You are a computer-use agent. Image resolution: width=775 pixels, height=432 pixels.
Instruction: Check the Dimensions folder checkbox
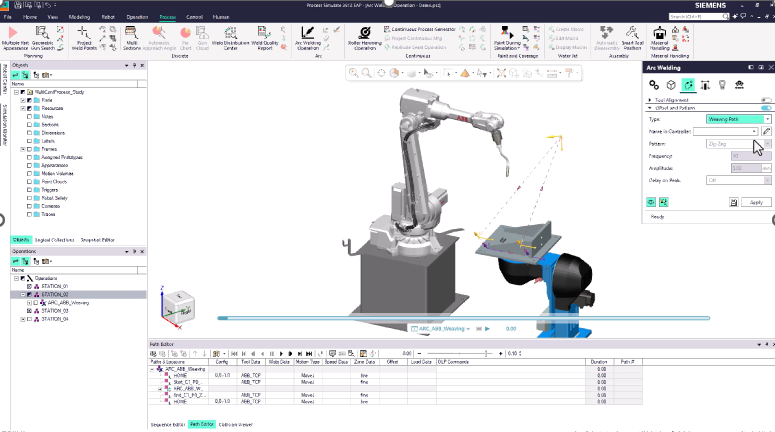click(29, 133)
